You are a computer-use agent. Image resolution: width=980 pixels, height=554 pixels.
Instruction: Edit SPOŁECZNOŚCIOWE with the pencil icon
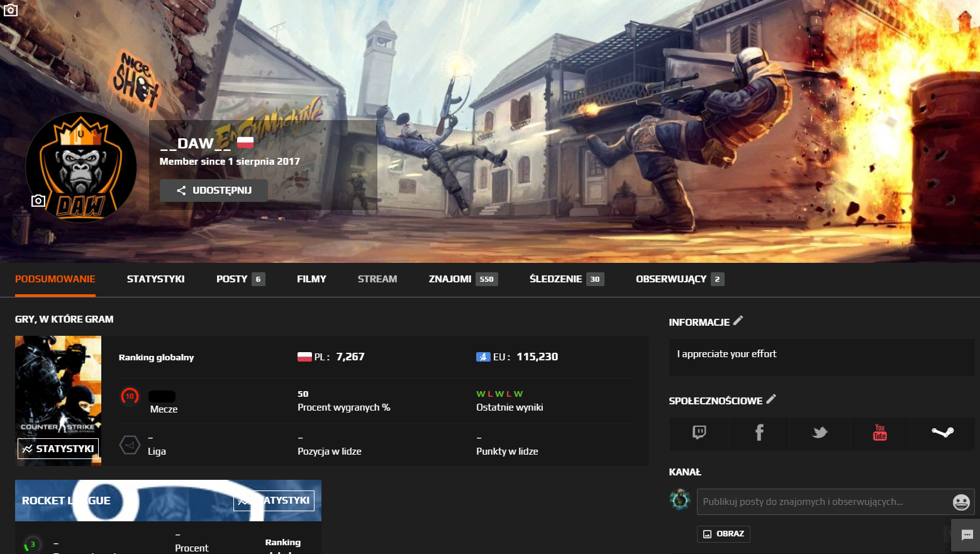(x=771, y=399)
